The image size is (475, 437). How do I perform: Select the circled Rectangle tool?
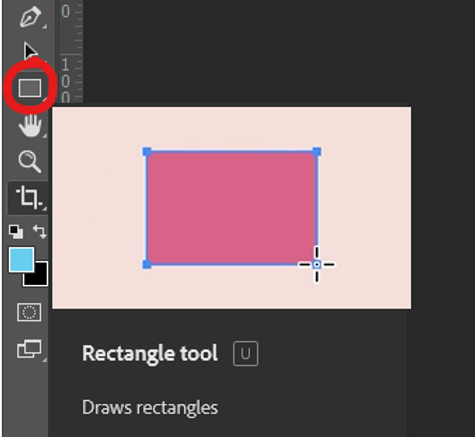30,88
